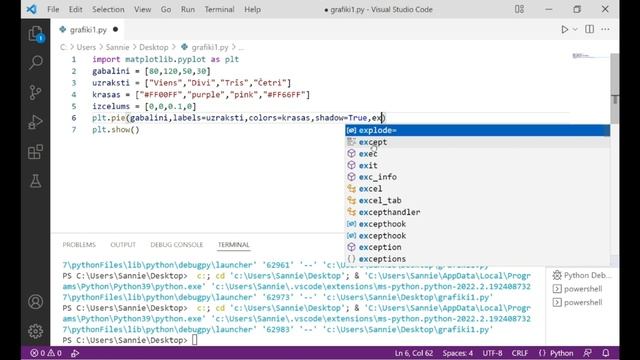Open the Run menu
Screen dimensions: 640x360
pyautogui.click(x=188, y=9)
